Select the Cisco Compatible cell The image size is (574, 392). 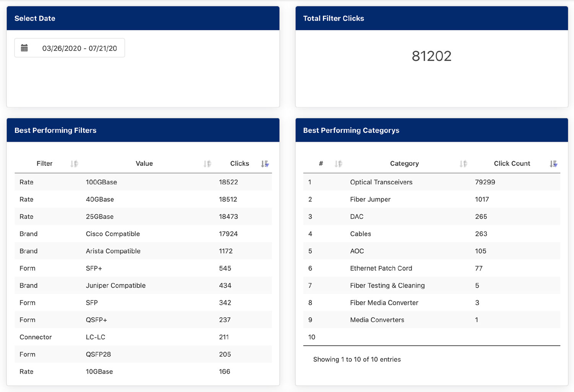113,234
